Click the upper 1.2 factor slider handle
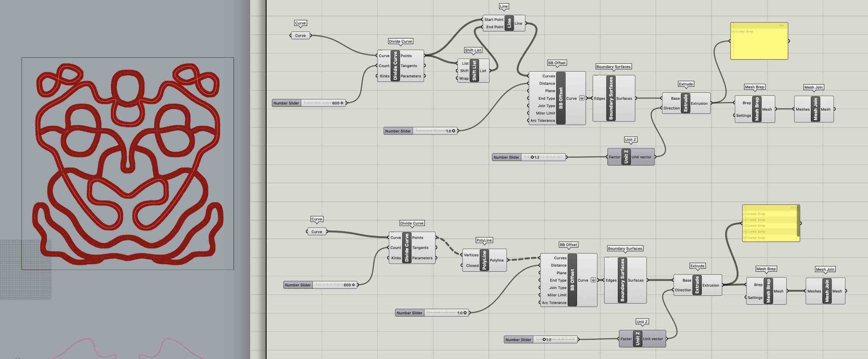This screenshot has height=359, width=868. [532, 157]
